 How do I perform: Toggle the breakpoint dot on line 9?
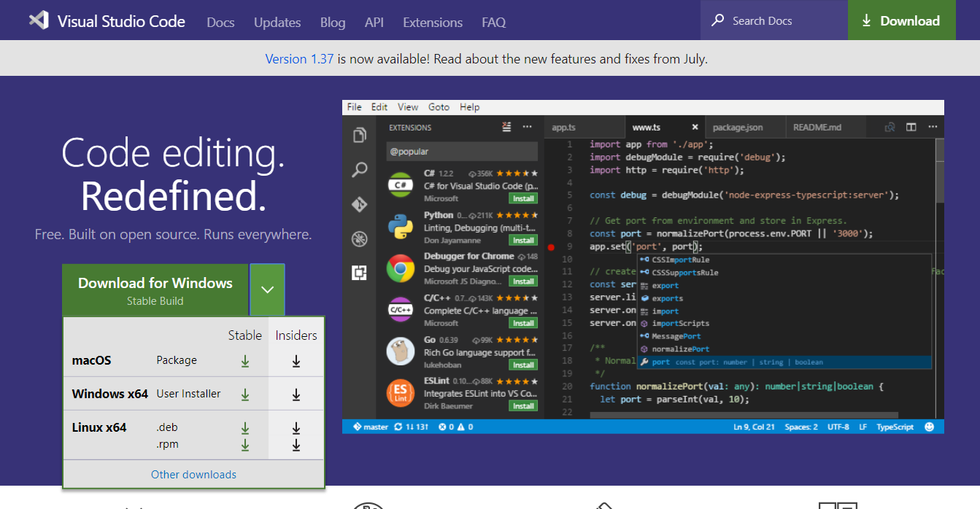point(551,247)
